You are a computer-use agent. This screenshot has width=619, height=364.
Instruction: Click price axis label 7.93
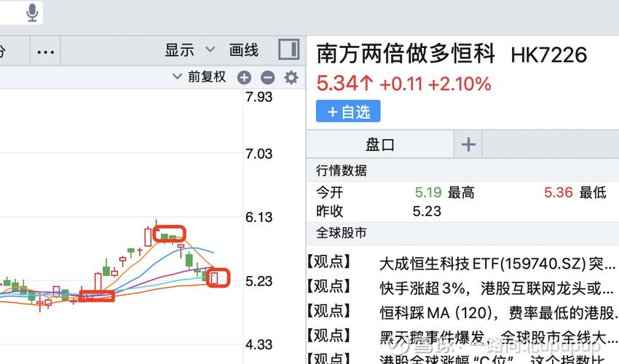pyautogui.click(x=259, y=97)
